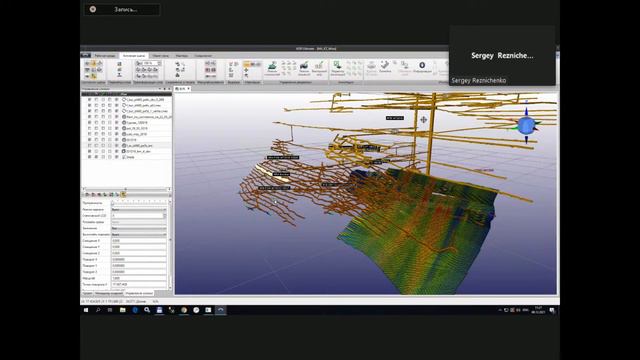
Task: Open the first dropdown below the transparency slider
Action: [139, 209]
